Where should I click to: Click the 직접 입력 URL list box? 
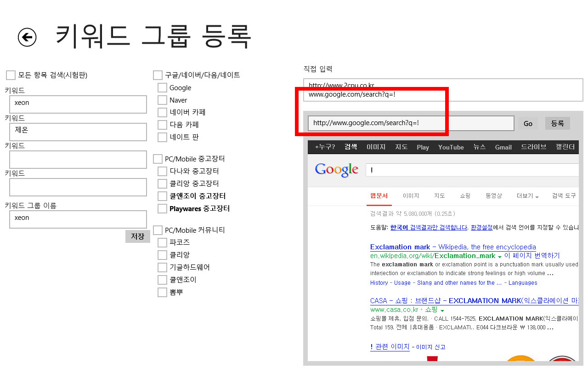pos(443,90)
